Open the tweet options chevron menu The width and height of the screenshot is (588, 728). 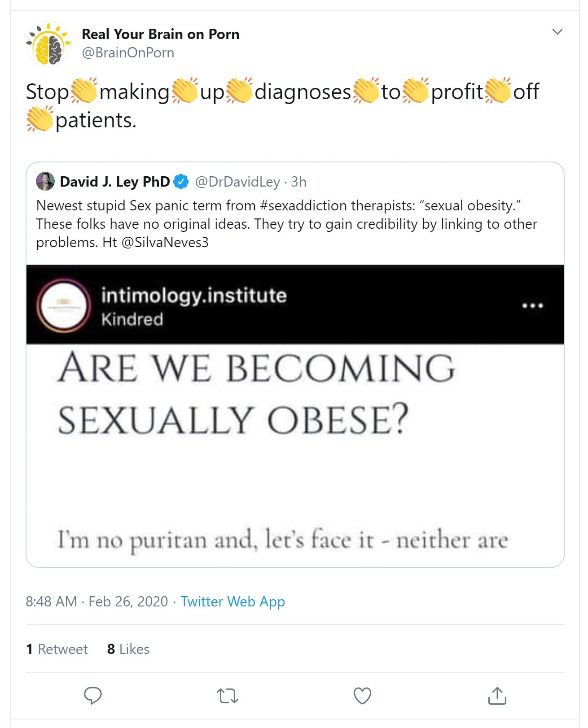point(557,32)
